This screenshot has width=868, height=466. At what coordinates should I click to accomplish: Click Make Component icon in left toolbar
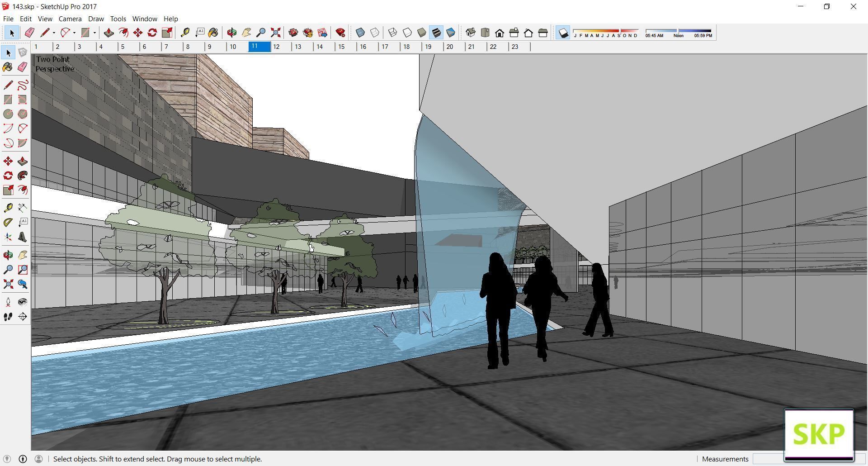[x=23, y=52]
